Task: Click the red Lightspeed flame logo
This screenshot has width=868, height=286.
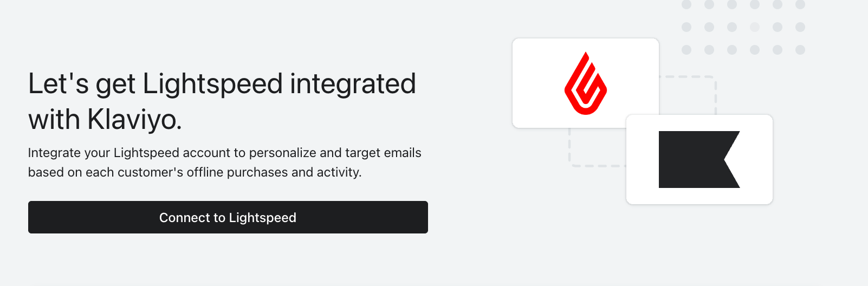Action: pos(586,83)
